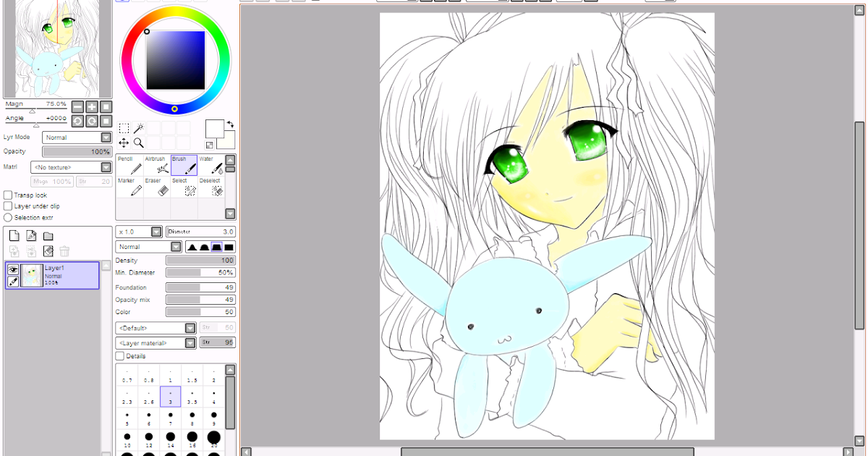Image resolution: width=868 pixels, height=456 pixels.
Task: Click the foreground color swatch
Action: pos(214,129)
